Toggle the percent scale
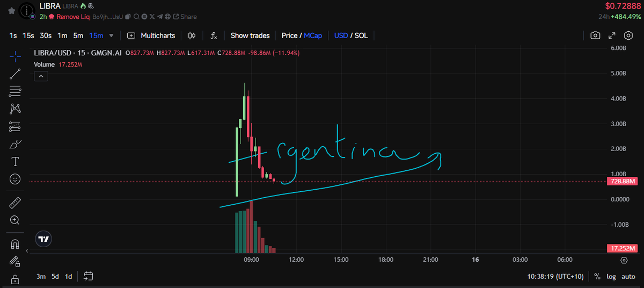644x288 pixels. tap(597, 276)
